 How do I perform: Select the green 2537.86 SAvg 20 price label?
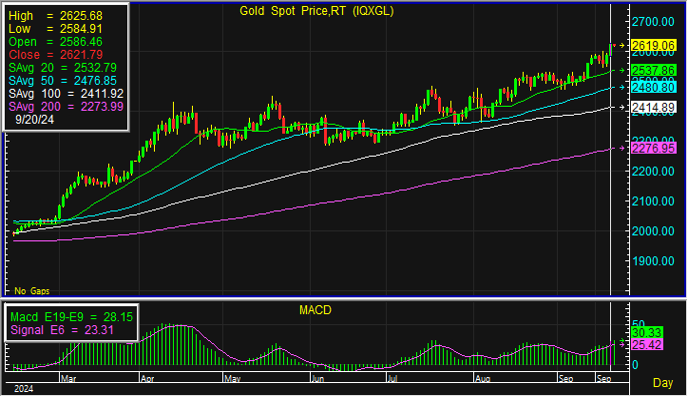click(653, 70)
